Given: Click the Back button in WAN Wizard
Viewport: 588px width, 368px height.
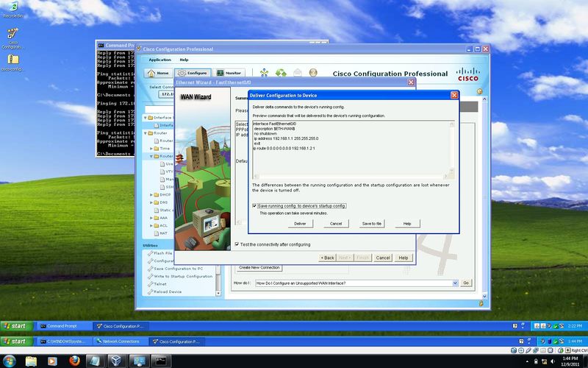Looking at the screenshot, I should (327, 258).
